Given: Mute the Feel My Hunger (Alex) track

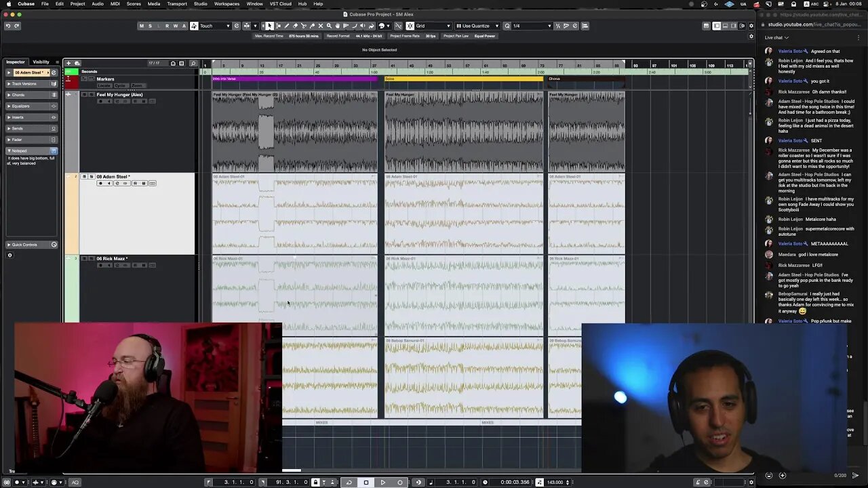Looking at the screenshot, I should click(84, 95).
